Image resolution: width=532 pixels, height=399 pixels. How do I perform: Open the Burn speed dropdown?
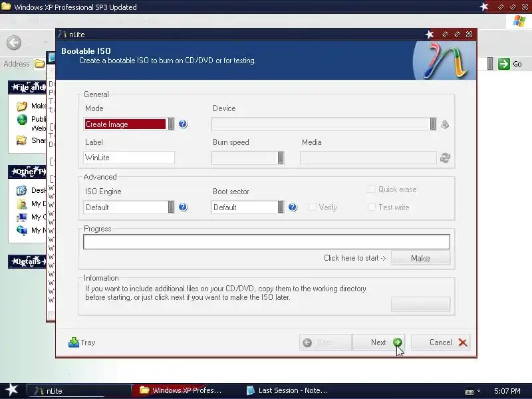(247, 158)
